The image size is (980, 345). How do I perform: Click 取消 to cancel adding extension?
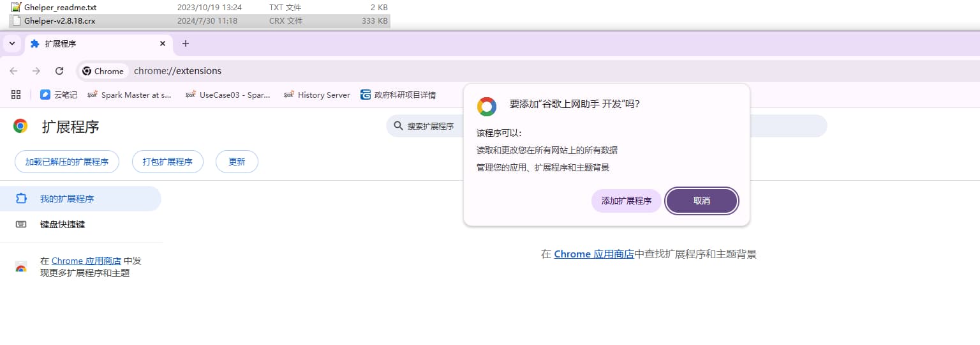coord(701,201)
